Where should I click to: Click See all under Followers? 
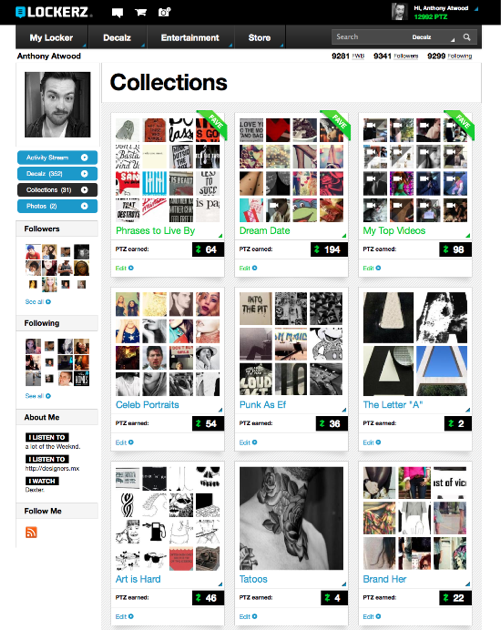(x=38, y=302)
